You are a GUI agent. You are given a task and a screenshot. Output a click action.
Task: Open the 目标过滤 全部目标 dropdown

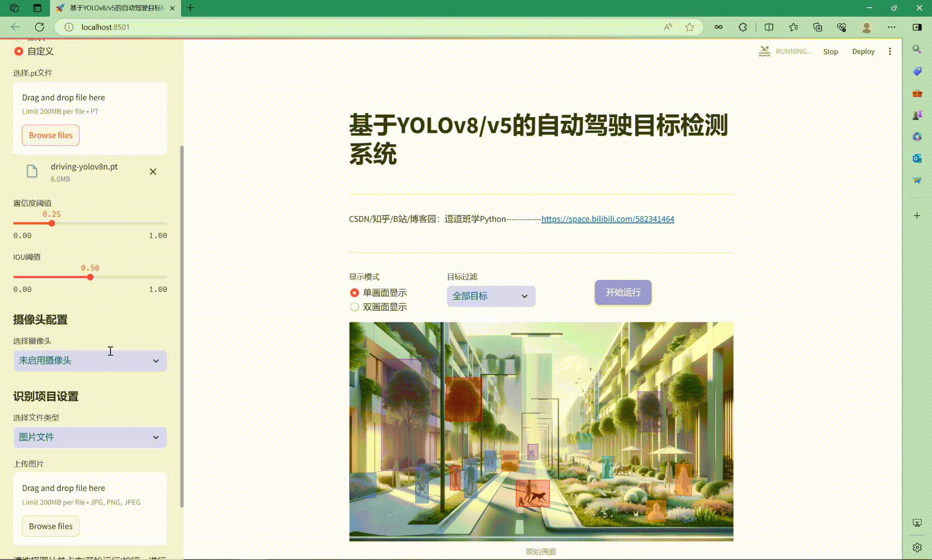(x=491, y=296)
